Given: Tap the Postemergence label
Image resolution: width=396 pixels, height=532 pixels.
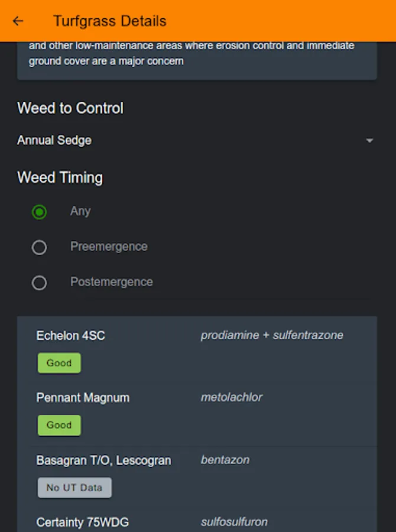Looking at the screenshot, I should (111, 282).
